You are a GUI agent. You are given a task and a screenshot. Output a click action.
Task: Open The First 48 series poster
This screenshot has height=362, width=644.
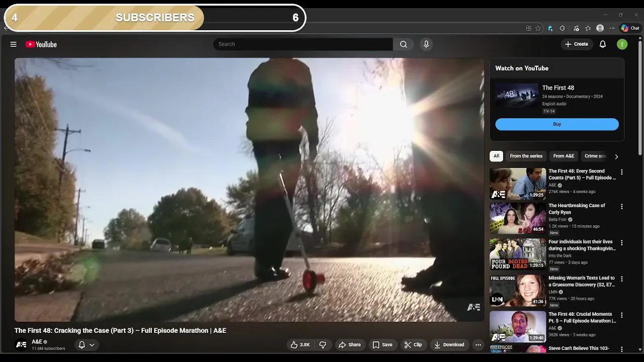pos(517,96)
